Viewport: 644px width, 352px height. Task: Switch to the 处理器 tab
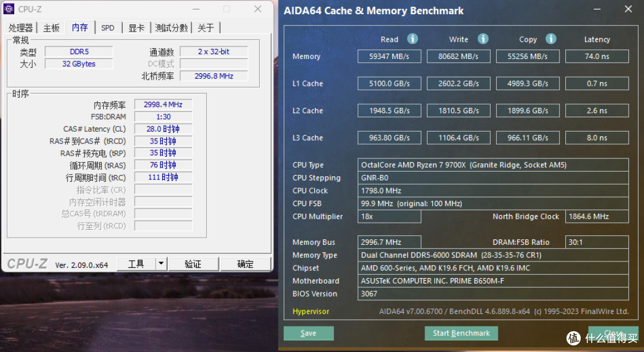(x=20, y=28)
